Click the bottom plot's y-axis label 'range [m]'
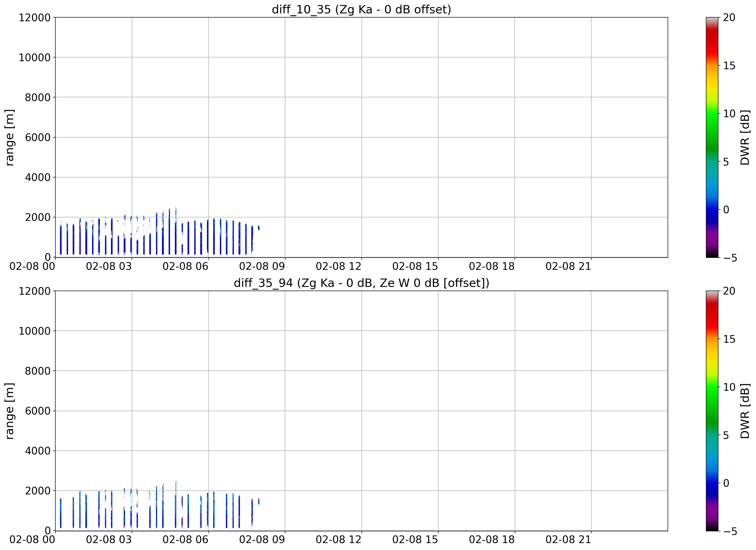The width and height of the screenshot is (756, 550). [9, 411]
